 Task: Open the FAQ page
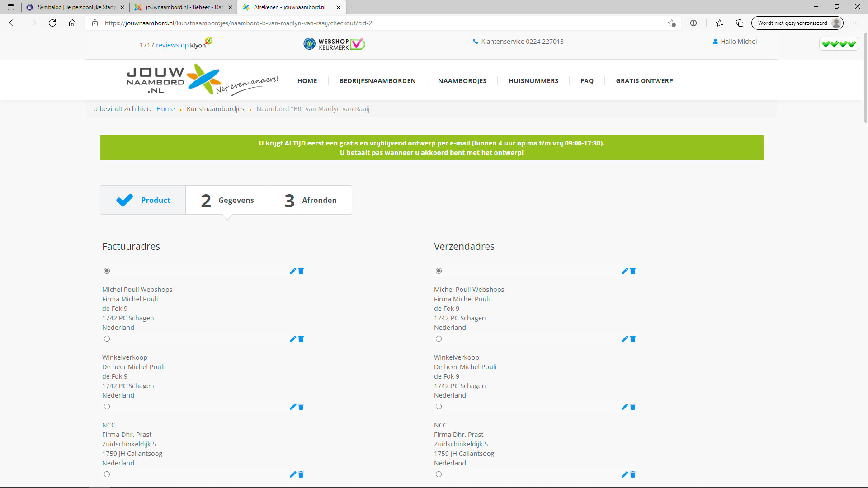coord(587,81)
